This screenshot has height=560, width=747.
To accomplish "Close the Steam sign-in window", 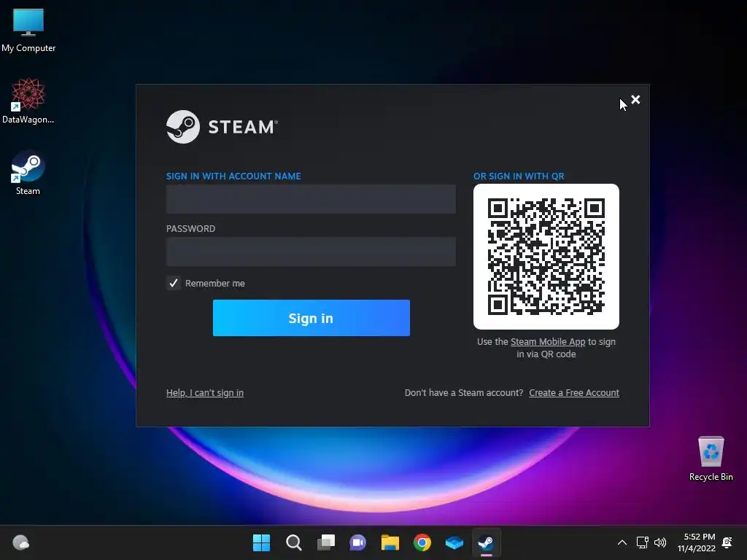I will point(635,99).
